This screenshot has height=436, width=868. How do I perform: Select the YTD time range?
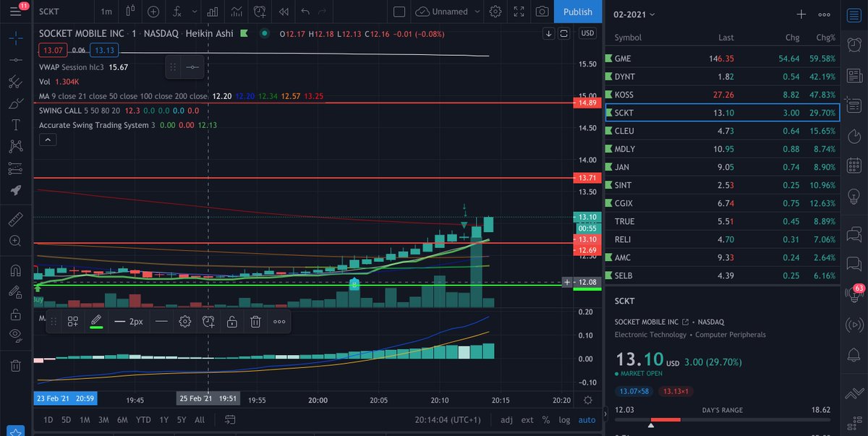tap(143, 420)
